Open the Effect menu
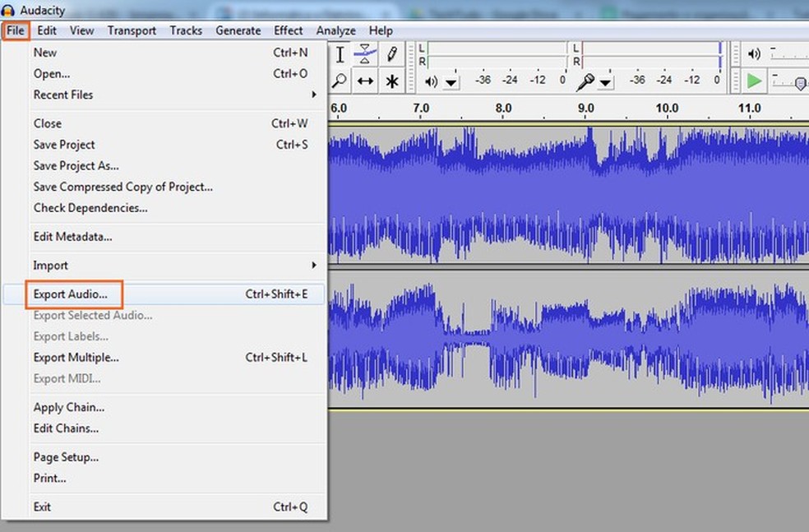The image size is (809, 532). tap(288, 30)
